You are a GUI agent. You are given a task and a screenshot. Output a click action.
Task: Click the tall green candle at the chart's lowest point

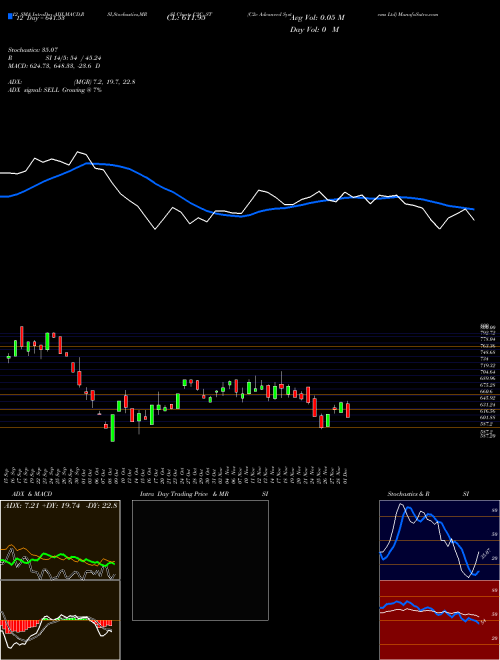click(113, 428)
